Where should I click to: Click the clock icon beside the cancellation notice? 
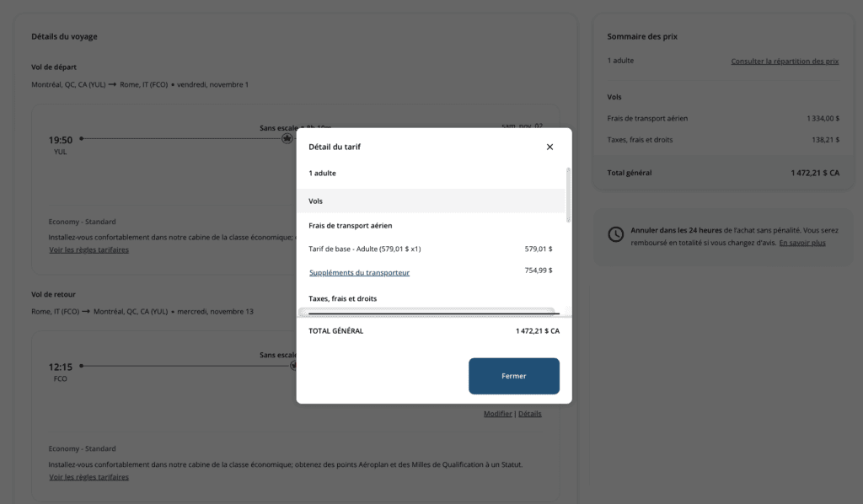[616, 234]
